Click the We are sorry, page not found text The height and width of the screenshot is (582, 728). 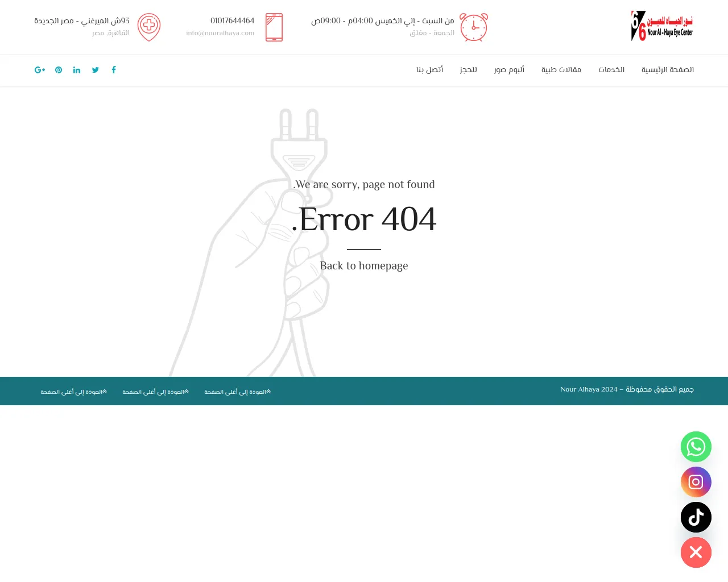point(364,184)
